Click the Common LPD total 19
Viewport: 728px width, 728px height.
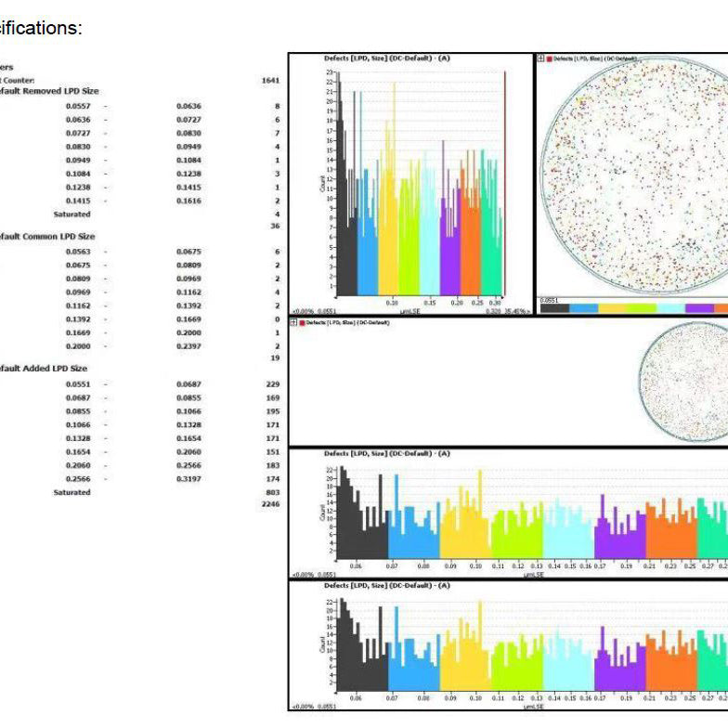[275, 357]
